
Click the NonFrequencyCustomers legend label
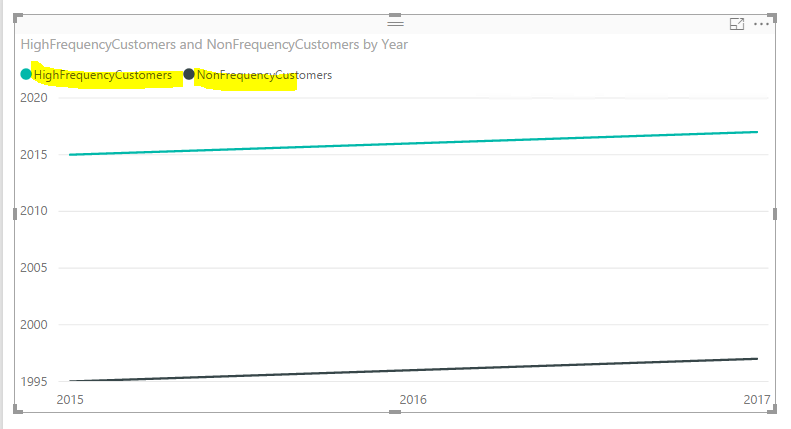[264, 75]
